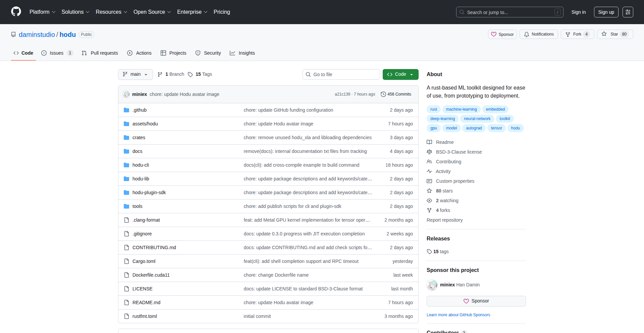Viewport: 644px width, 333px height.
Task: Click the scales icon beside BSD-3-Clause license
Action: [429, 152]
